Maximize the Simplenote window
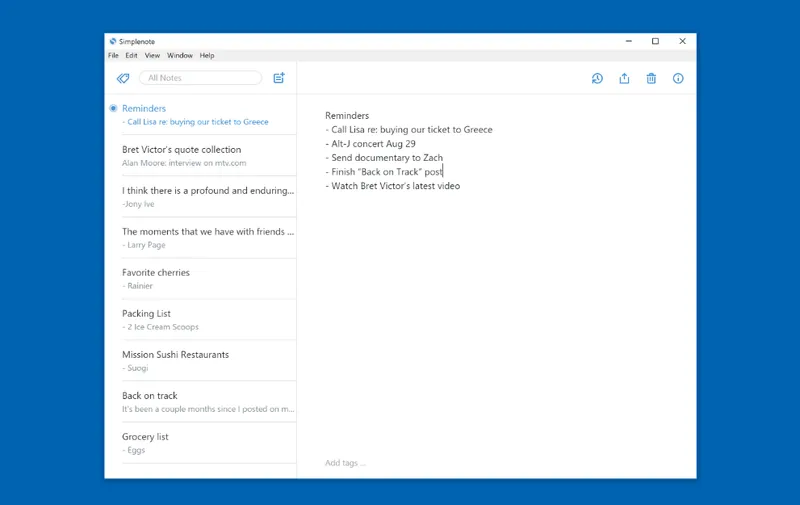Image resolution: width=800 pixels, height=505 pixels. 655,41
